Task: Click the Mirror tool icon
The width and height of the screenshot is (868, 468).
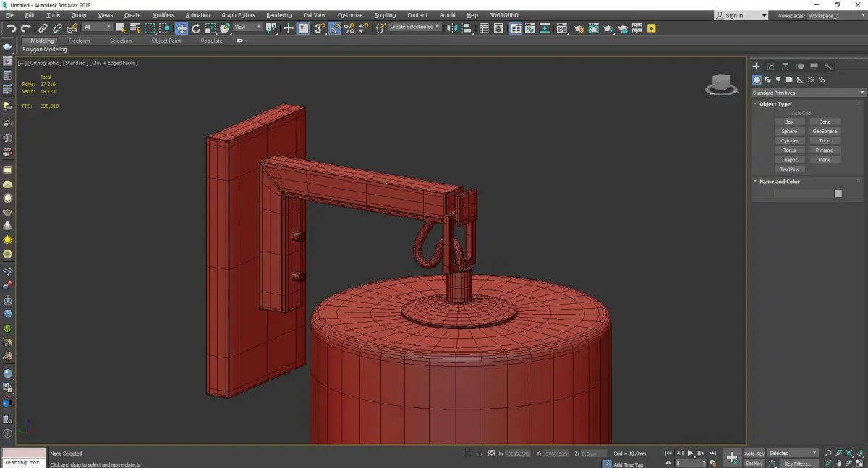Action: pyautogui.click(x=452, y=28)
